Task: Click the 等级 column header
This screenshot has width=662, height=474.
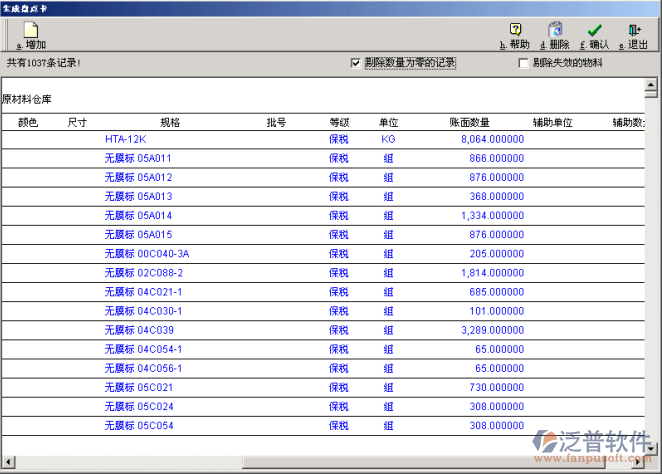Action: pyautogui.click(x=339, y=122)
